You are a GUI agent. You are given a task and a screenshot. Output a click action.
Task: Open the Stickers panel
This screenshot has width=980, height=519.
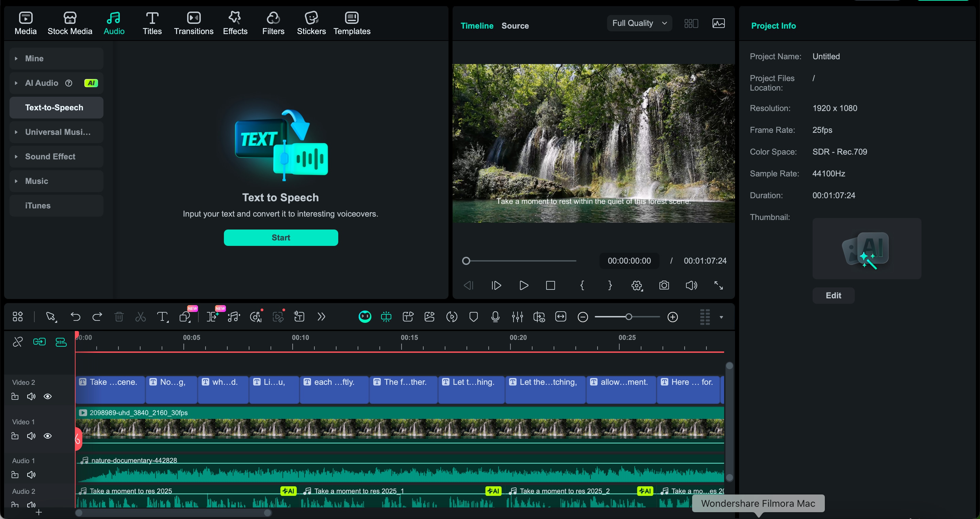point(311,23)
